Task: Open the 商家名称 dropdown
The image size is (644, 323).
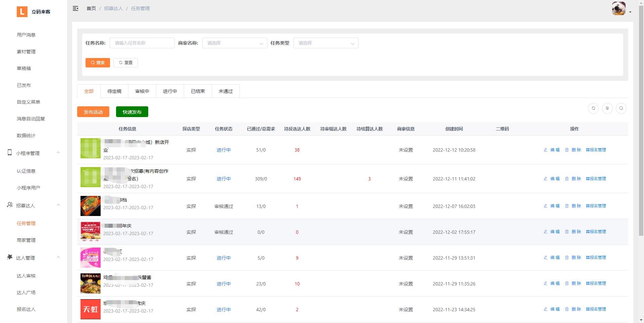Action: click(234, 43)
